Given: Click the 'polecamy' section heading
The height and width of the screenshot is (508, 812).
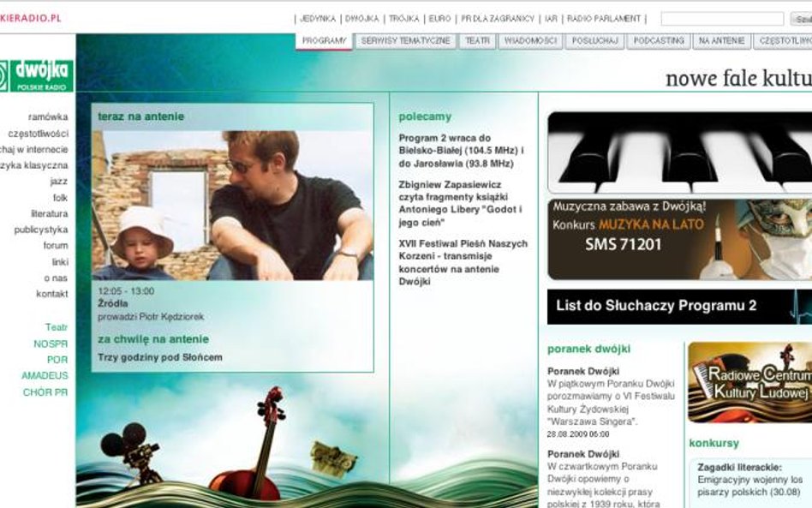Looking at the screenshot, I should coord(425,117).
